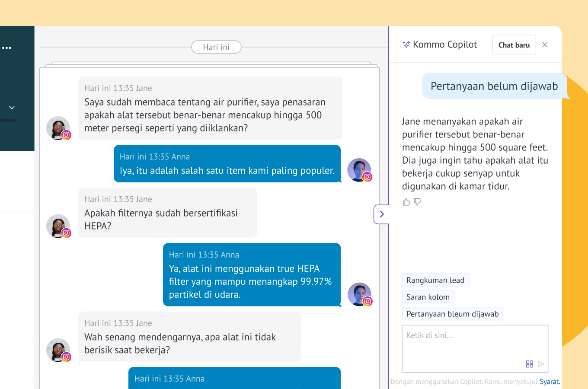Image resolution: width=588 pixels, height=389 pixels.
Task: Choose the Pertanyaan bleum dijawab suggestion chip
Action: [x=452, y=314]
